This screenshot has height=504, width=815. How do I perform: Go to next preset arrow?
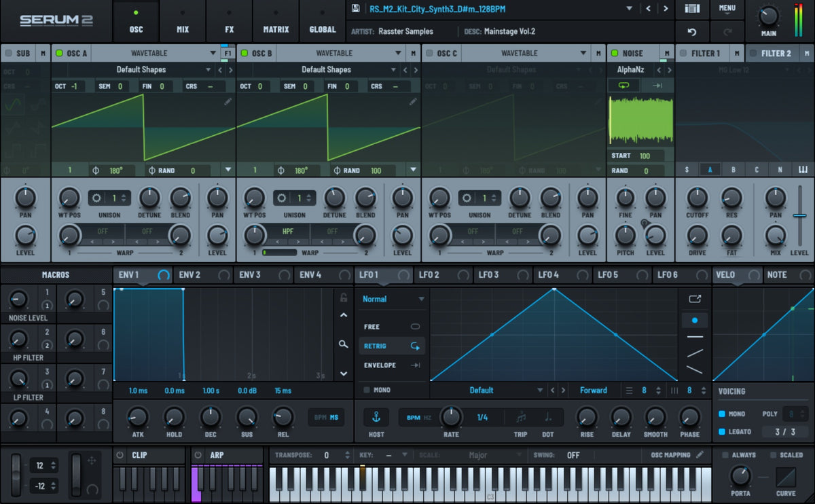point(665,9)
